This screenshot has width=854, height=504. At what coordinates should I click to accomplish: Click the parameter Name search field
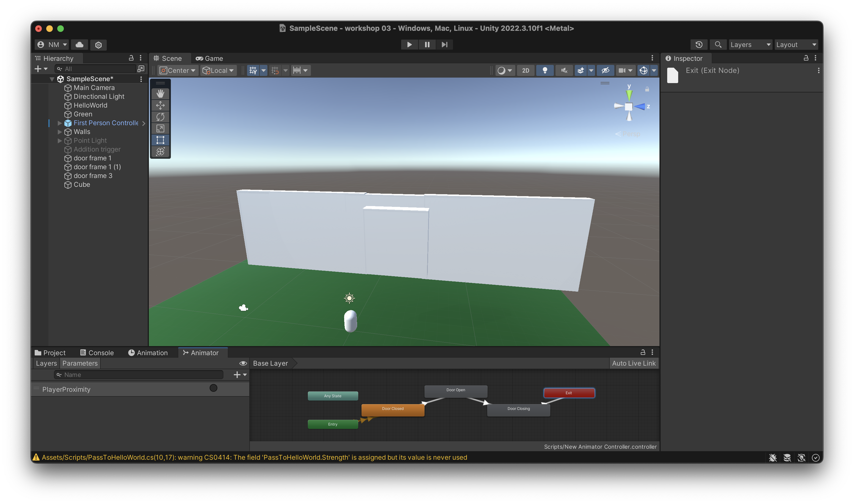pos(139,375)
